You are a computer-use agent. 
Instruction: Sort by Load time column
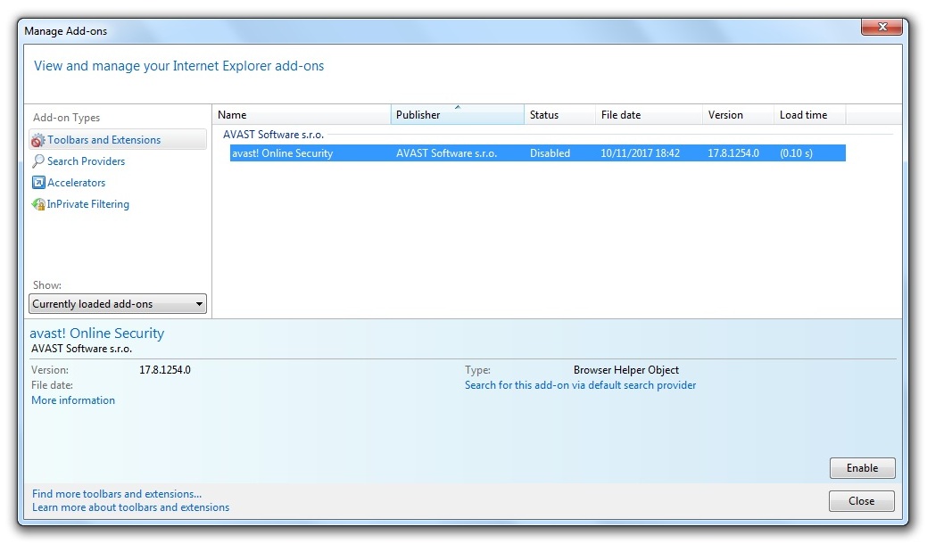[x=808, y=115]
